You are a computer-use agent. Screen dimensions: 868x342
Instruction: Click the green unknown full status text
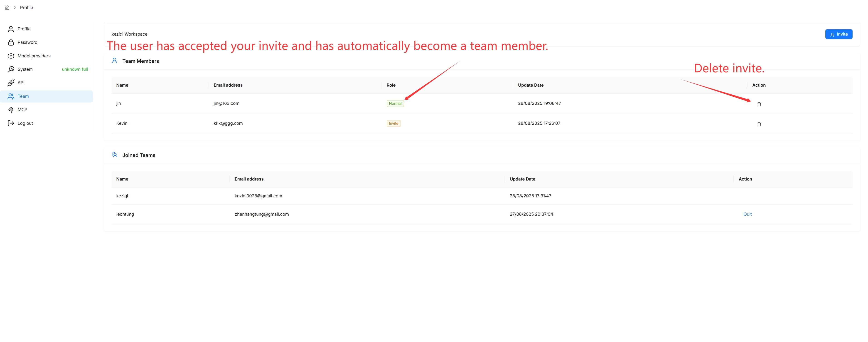coord(75,69)
